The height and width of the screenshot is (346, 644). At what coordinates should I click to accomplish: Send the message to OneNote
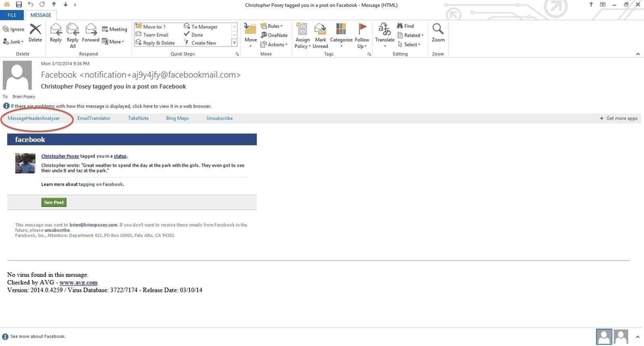click(x=274, y=35)
